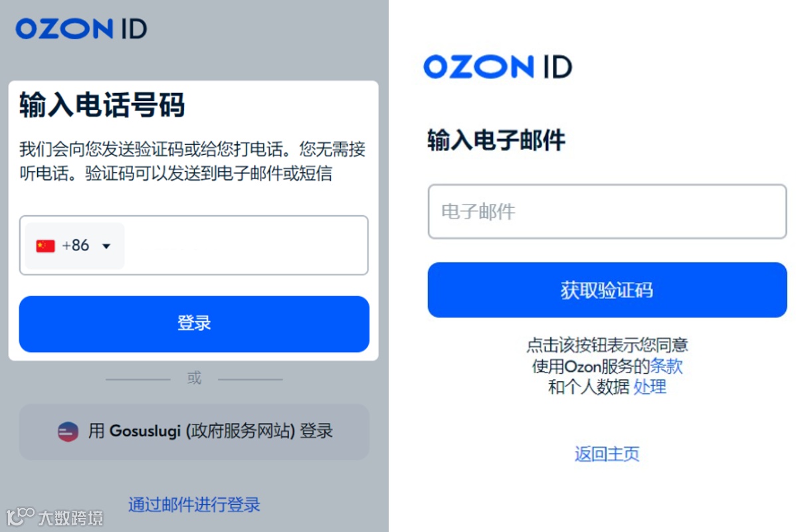Click the 获取验证码 get code button
Viewport: 796px width, 532px height.
point(607,290)
